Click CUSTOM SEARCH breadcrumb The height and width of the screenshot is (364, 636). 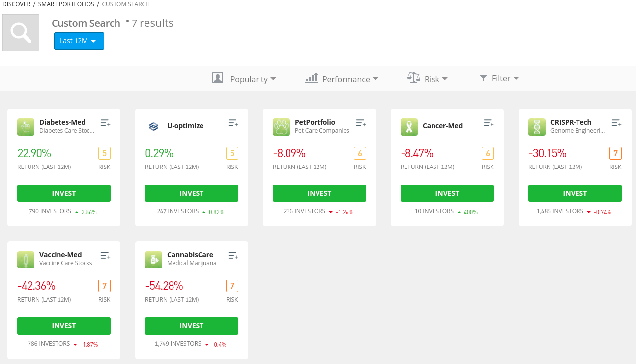point(126,4)
